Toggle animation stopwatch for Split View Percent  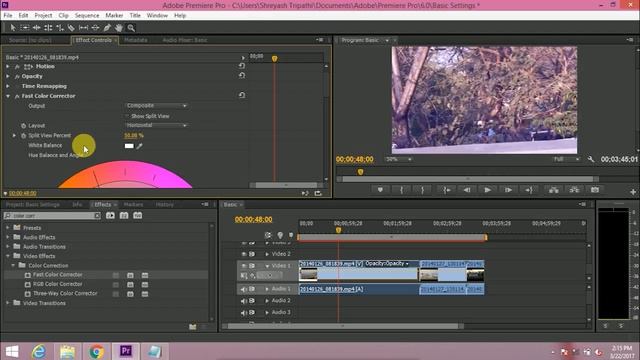(x=23, y=136)
